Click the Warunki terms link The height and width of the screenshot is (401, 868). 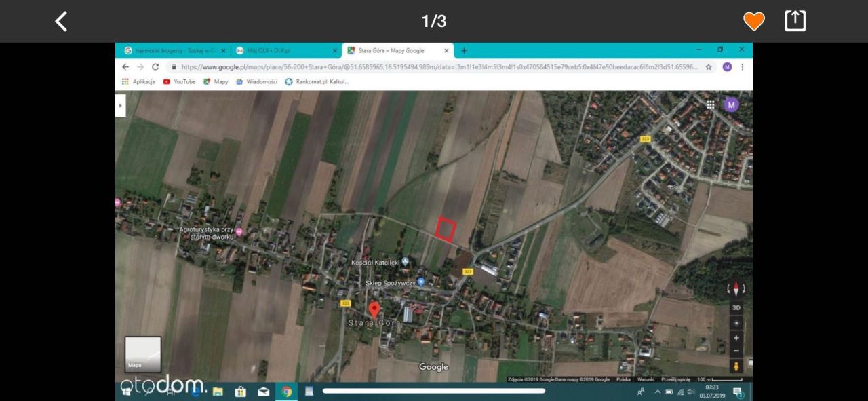pos(646,379)
